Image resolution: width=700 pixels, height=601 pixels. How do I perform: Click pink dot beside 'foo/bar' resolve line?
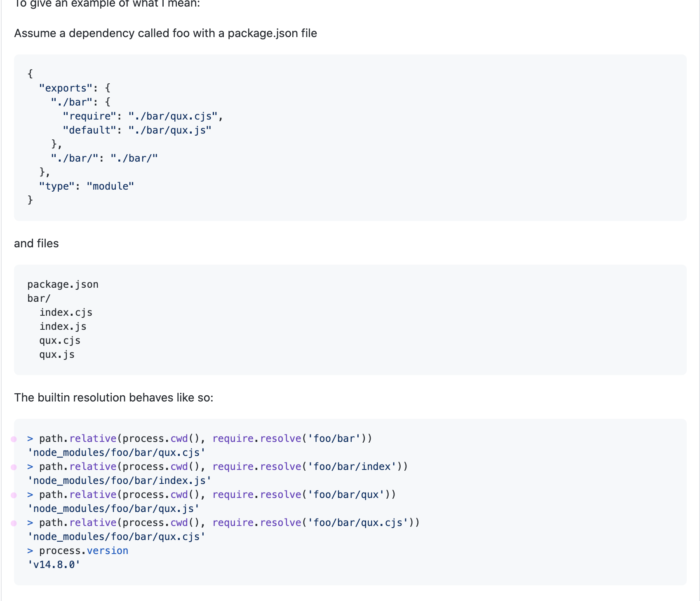14,439
